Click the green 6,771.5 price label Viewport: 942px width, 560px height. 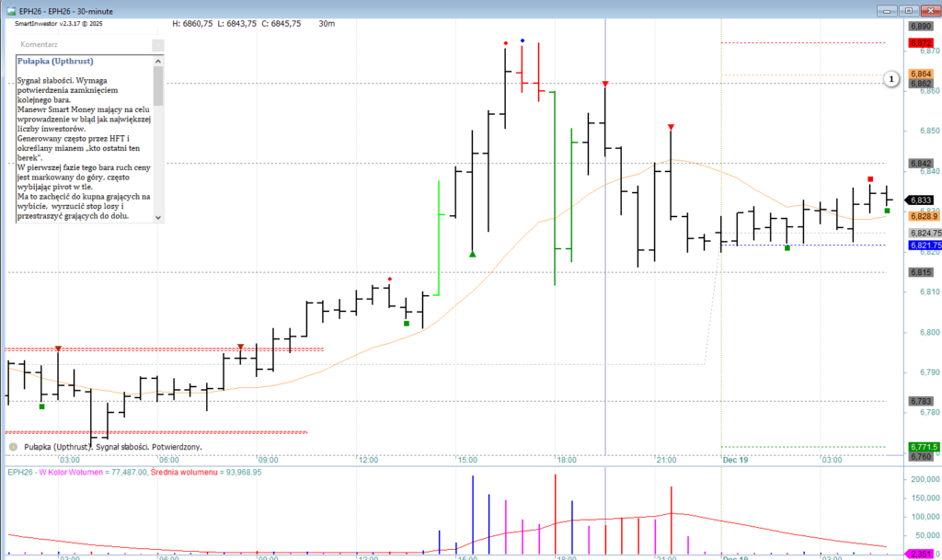coord(922,447)
